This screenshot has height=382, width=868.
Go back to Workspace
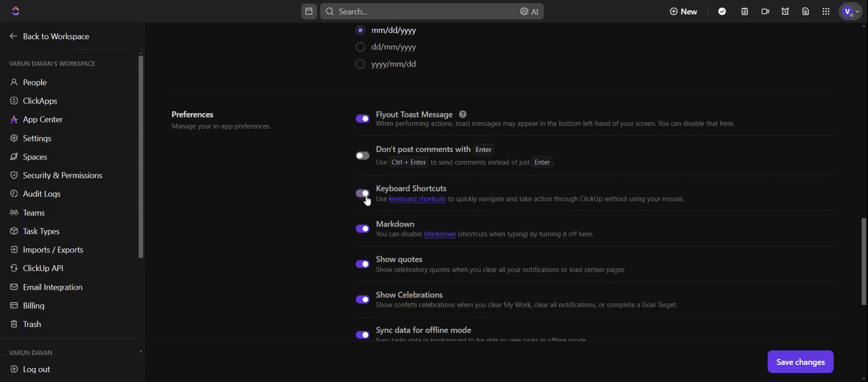(x=50, y=36)
